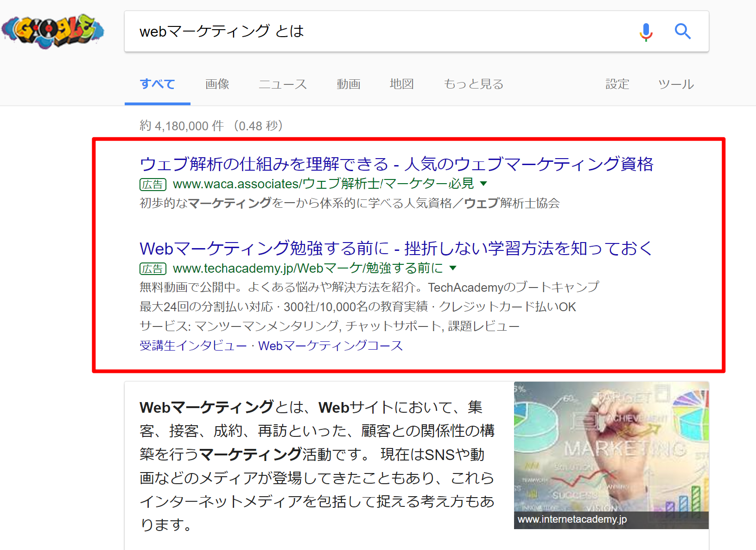Click the marketing thumbnail from internetacademy.jp
Viewport: 756px width, 550px height.
click(611, 455)
